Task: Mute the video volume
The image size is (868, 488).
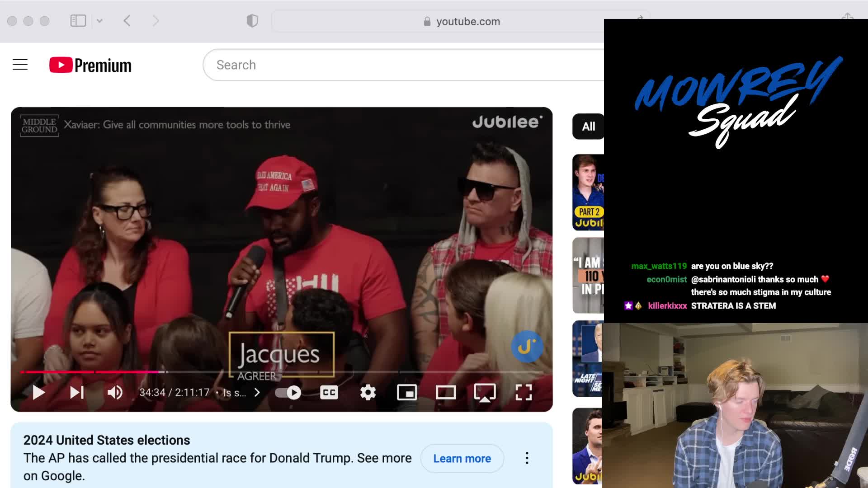Action: 115,392
